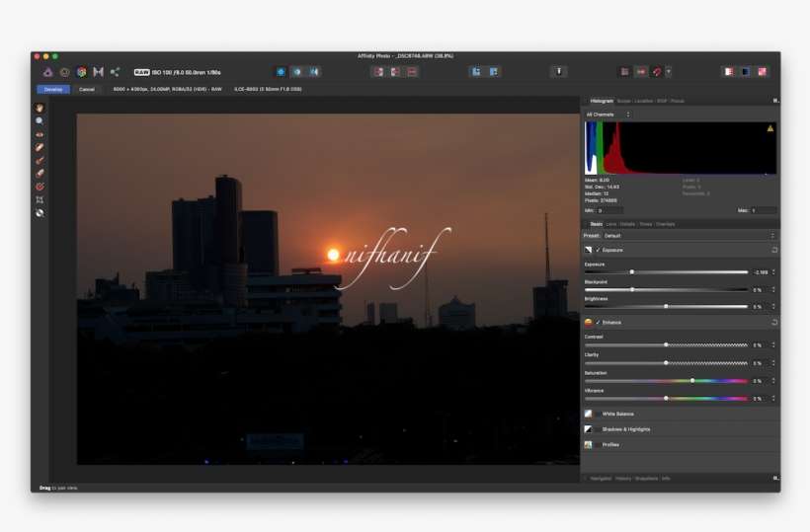Click the Brightness percentage value field
Viewport: 810px width, 532px height.
pyautogui.click(x=758, y=307)
